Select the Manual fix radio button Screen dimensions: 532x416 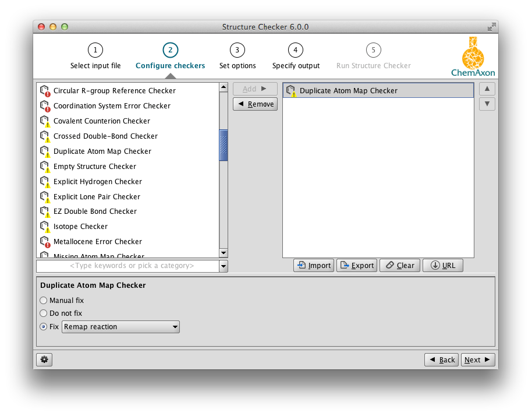tap(44, 301)
